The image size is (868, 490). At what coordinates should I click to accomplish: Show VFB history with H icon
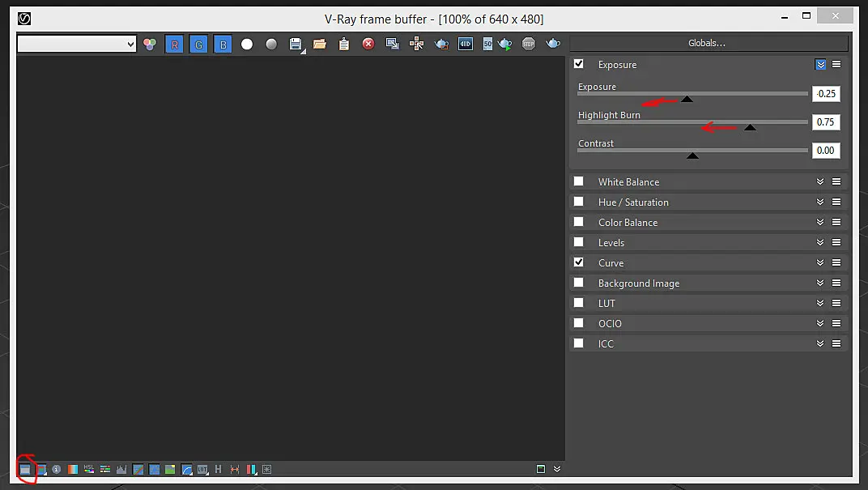pos(218,470)
